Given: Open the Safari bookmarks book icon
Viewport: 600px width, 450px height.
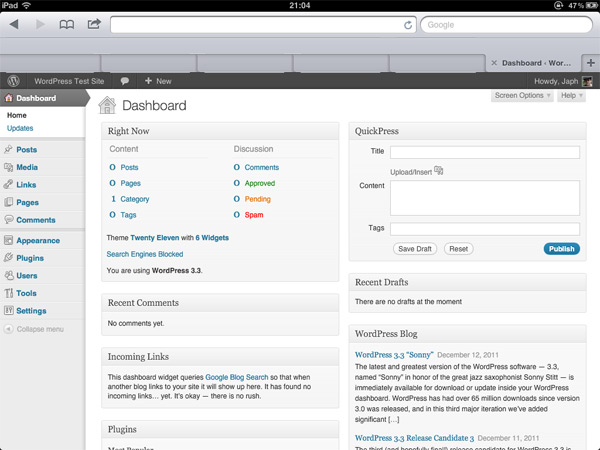Looking at the screenshot, I should (x=67, y=25).
